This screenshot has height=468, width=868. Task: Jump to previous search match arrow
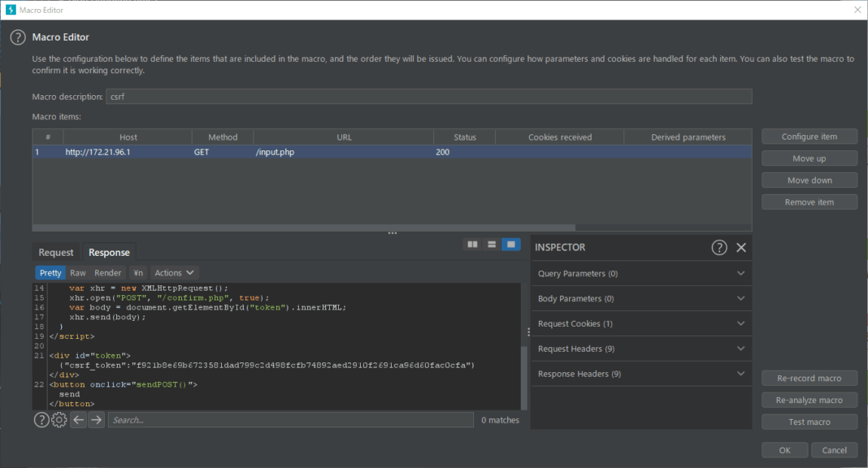coord(78,419)
